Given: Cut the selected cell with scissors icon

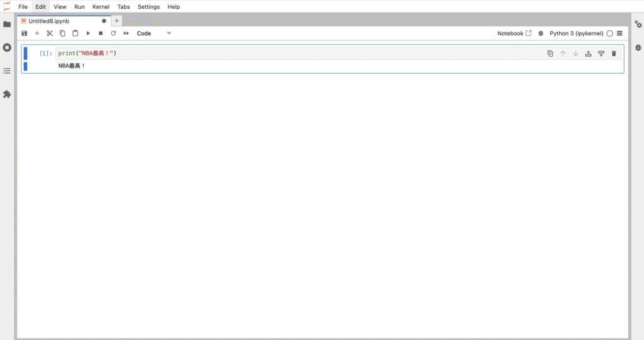Looking at the screenshot, I should click(x=50, y=33).
